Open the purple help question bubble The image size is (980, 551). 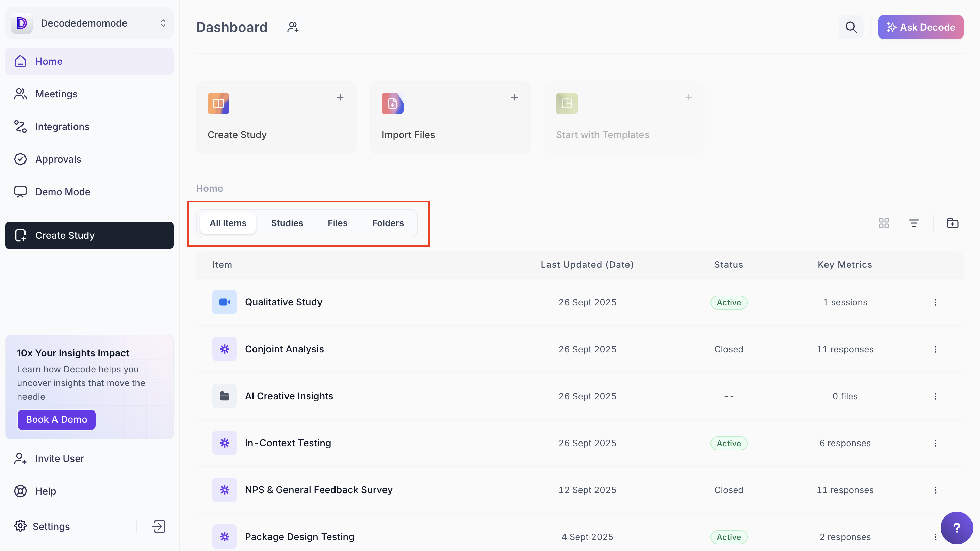(x=957, y=528)
